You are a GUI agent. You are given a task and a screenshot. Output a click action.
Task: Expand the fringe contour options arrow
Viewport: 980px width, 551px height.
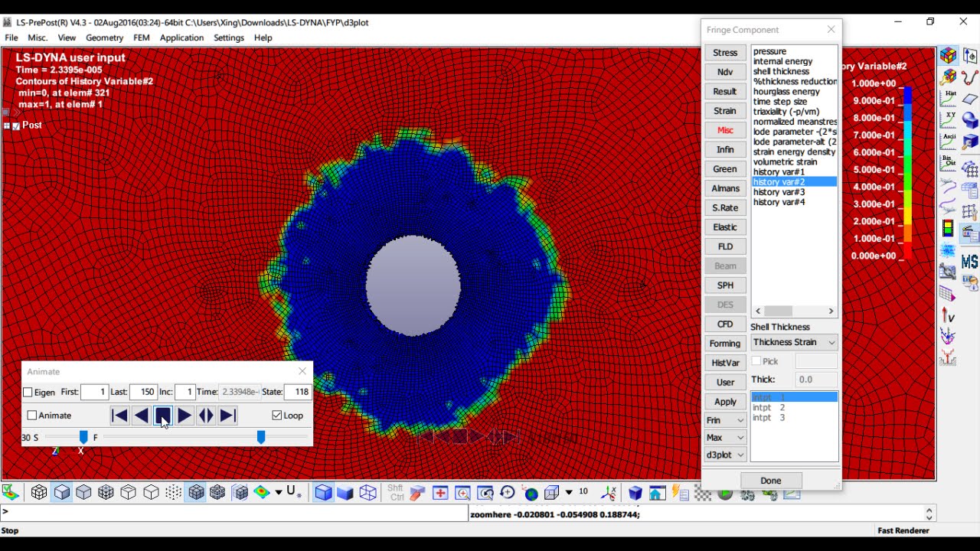point(279,492)
